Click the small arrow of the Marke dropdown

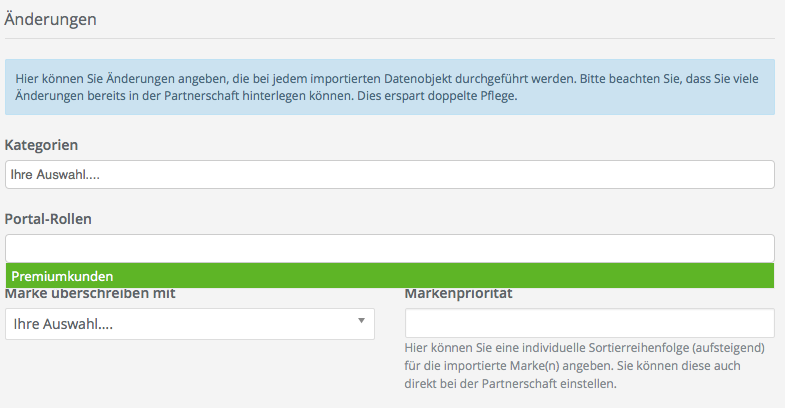click(360, 321)
